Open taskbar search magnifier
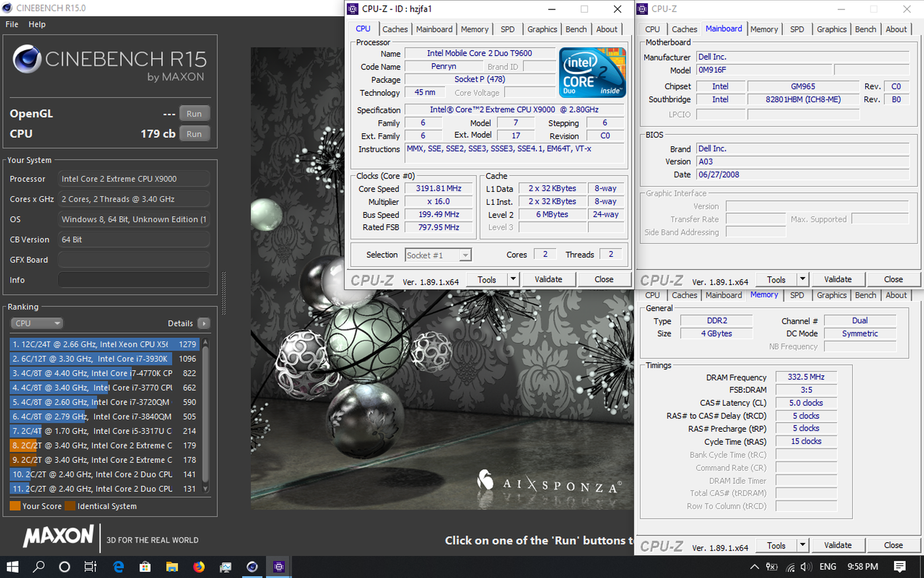The image size is (924, 578). (x=38, y=567)
